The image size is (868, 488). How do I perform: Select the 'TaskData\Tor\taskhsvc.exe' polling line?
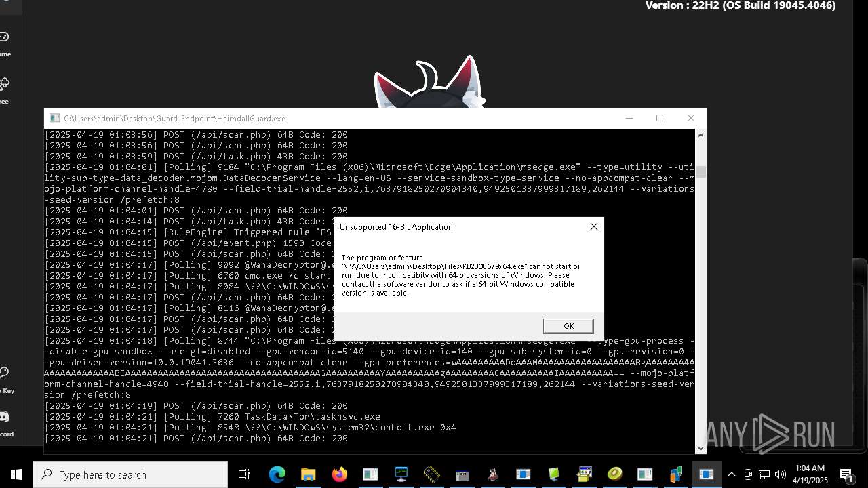point(212,417)
